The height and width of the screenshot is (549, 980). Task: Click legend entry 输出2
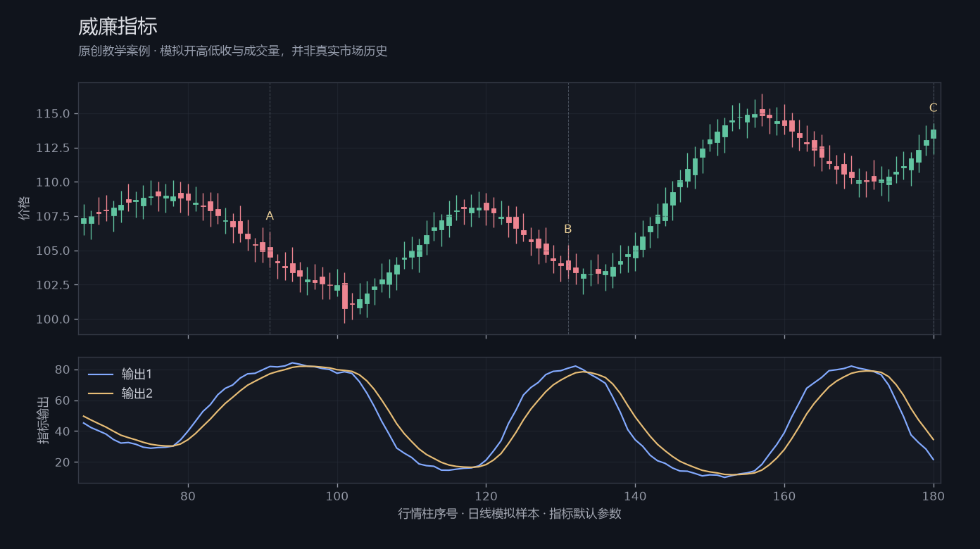coord(137,393)
